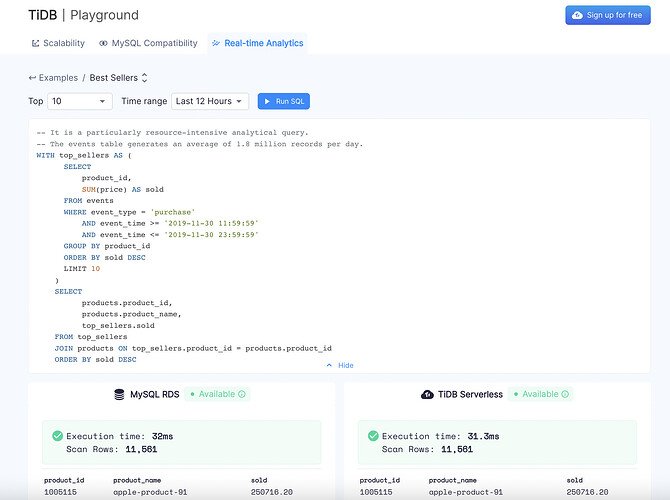Click the MySQL RDS panel title
This screenshot has height=500, width=670.
tap(155, 394)
